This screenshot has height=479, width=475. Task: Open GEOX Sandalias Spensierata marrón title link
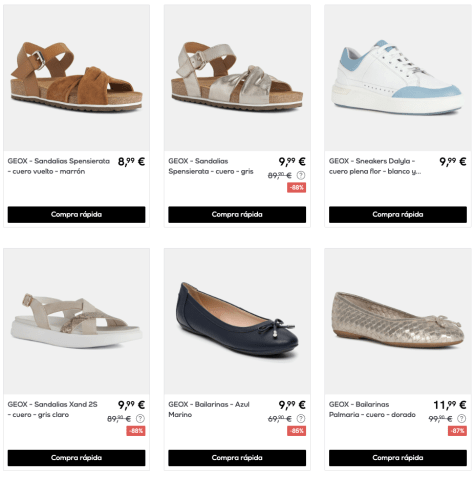59,166
